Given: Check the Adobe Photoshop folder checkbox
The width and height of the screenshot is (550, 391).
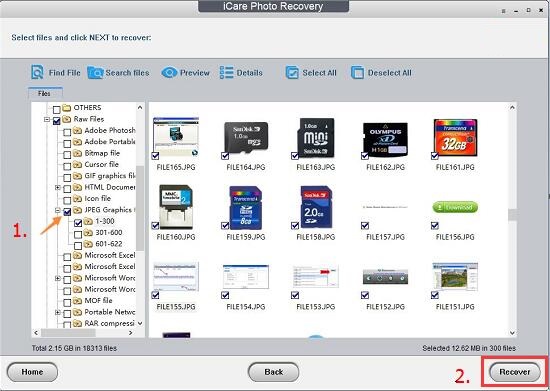Looking at the screenshot, I should (67, 132).
